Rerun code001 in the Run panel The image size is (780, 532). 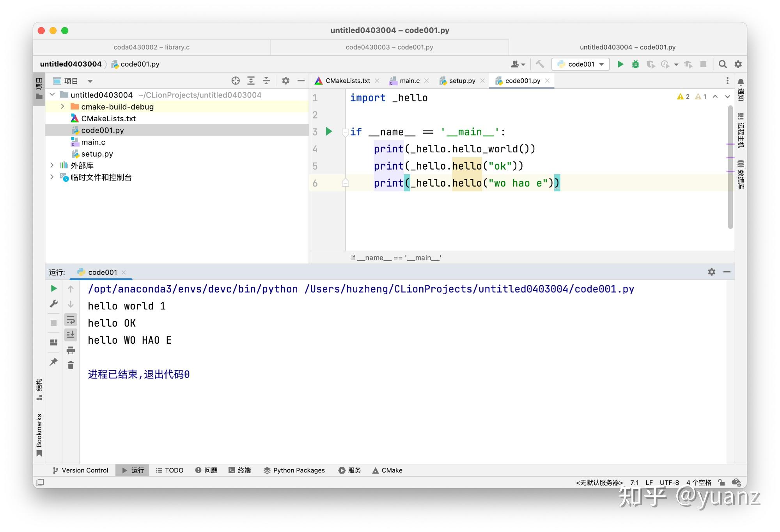click(54, 288)
